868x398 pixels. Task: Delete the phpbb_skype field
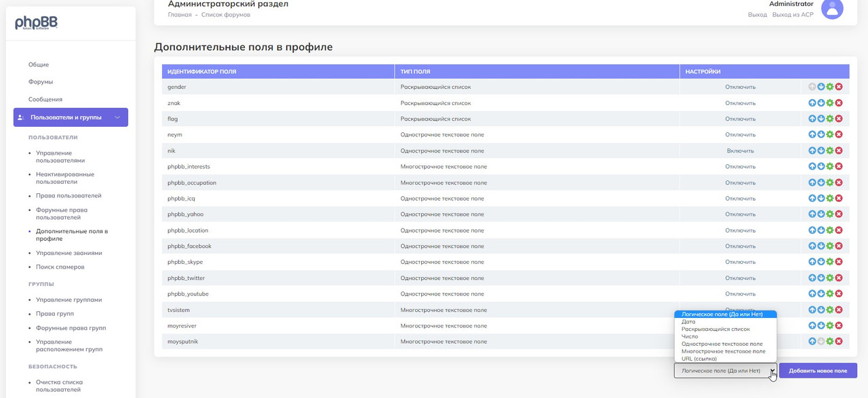pos(839,262)
